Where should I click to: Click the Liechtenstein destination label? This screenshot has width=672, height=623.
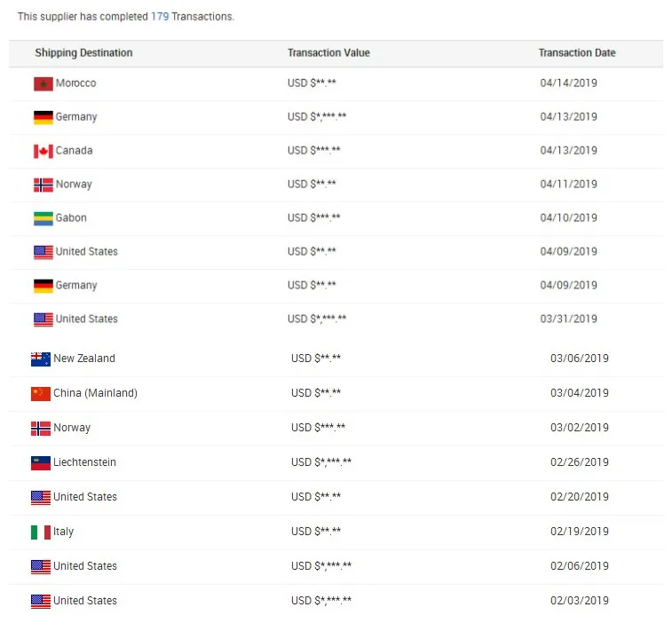coord(84,462)
